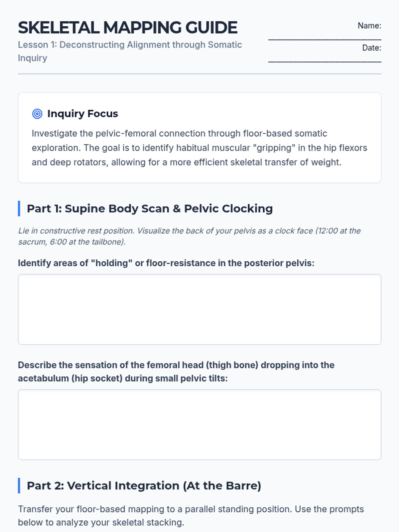Click the Skeletal Mapping Guide title
The image size is (399, 532).
coord(128,28)
